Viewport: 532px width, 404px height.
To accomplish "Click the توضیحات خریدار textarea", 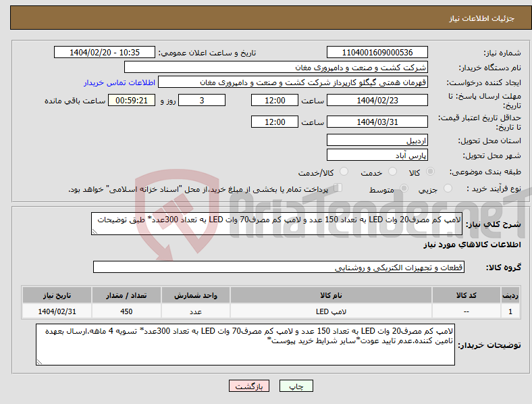I will 245,345.
